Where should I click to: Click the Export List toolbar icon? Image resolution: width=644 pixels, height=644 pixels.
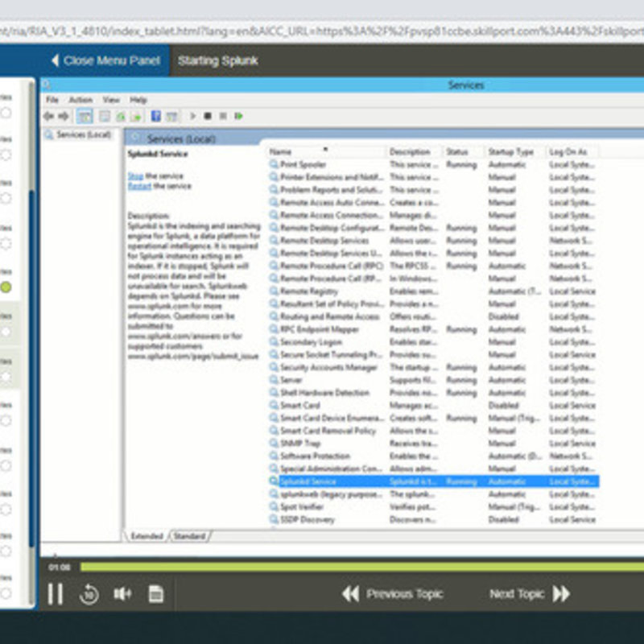tap(136, 116)
